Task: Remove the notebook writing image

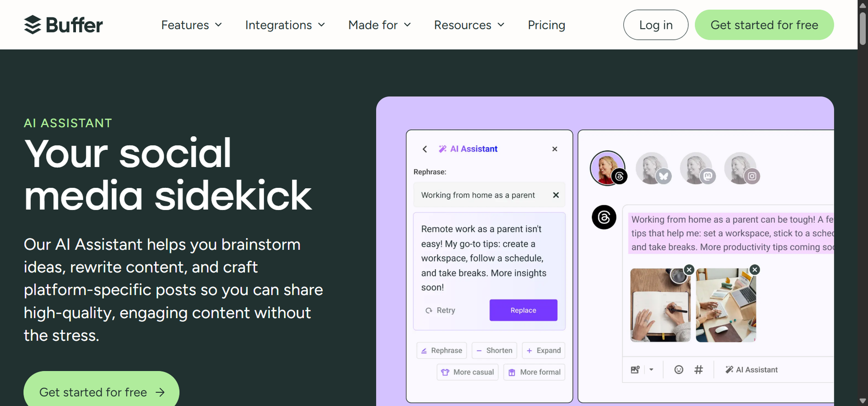Action: coord(689,269)
